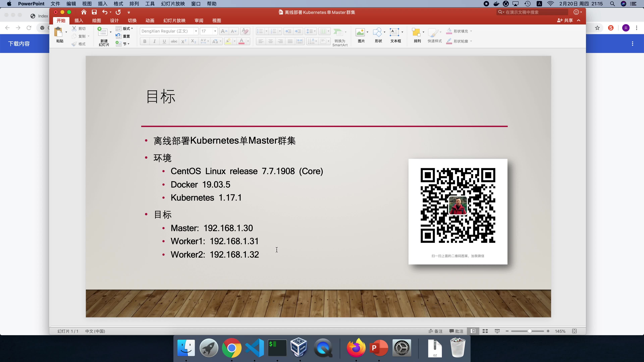The width and height of the screenshot is (644, 362).
Task: Click the Undo arrow icon
Action: 105,12
